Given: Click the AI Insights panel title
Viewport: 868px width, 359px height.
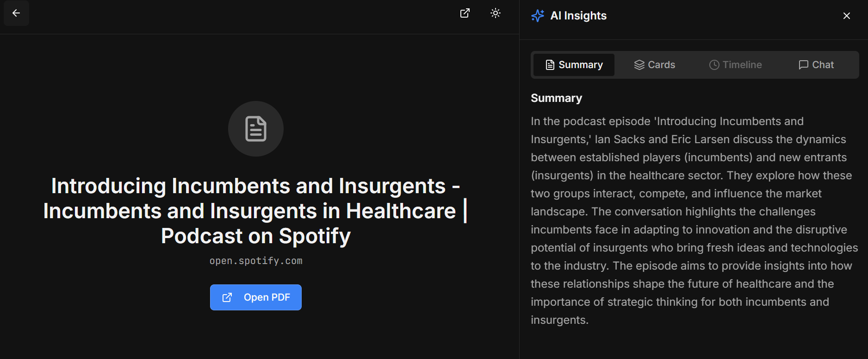Looking at the screenshot, I should (578, 16).
